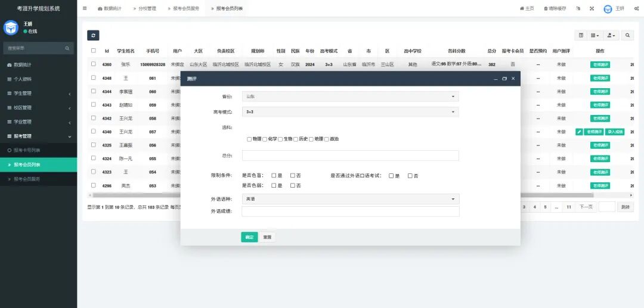Select 否 for 是否色弱

[x=293, y=185]
